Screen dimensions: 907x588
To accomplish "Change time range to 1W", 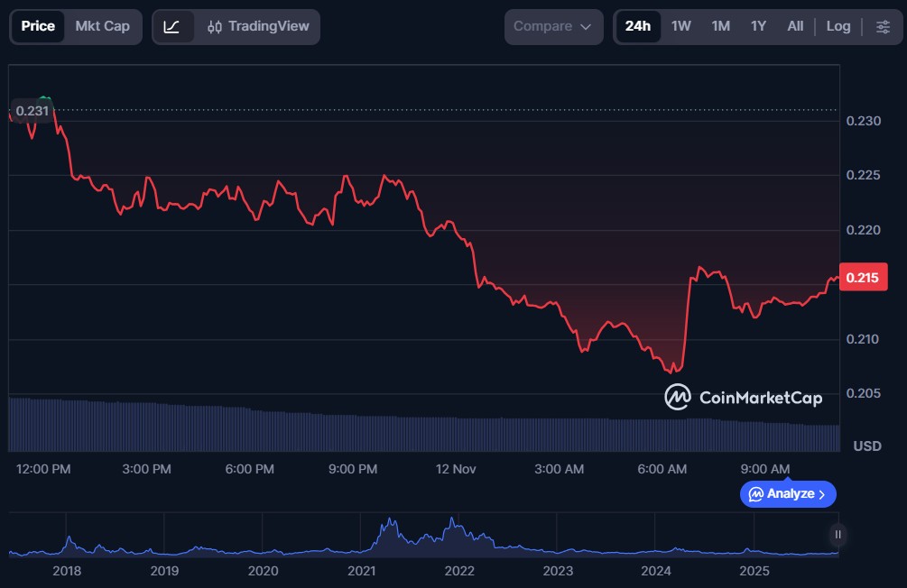I will [680, 26].
